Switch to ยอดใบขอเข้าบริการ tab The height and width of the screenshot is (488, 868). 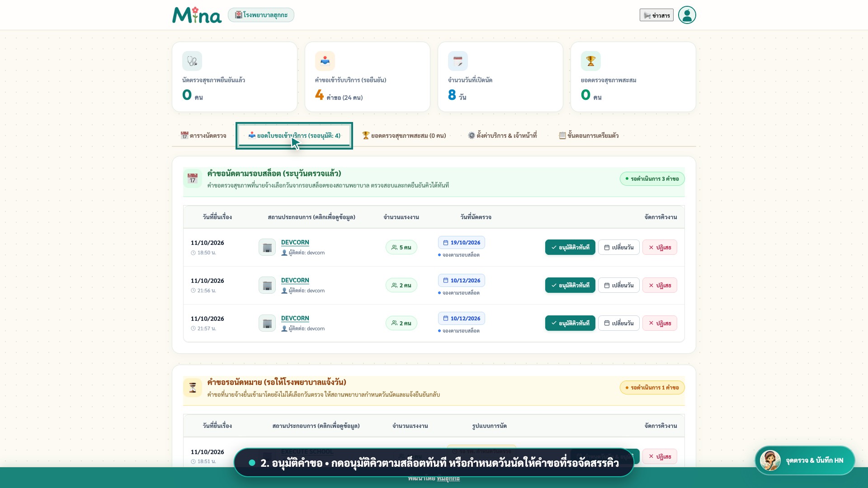point(294,136)
